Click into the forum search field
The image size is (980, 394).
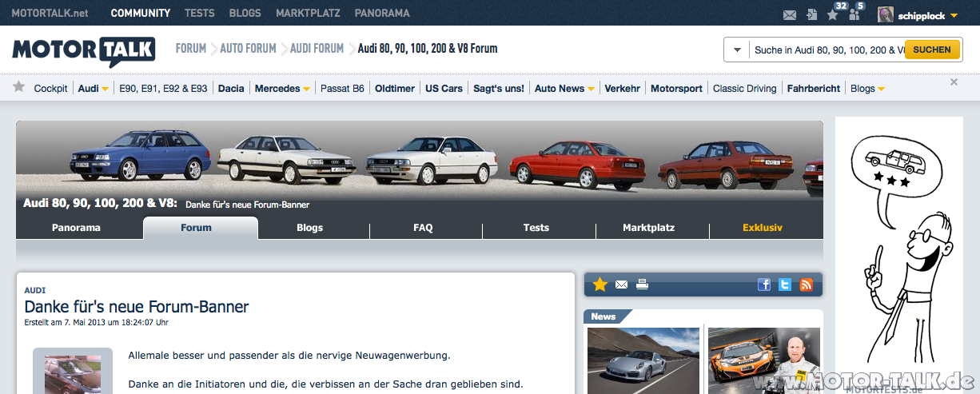coord(827,50)
